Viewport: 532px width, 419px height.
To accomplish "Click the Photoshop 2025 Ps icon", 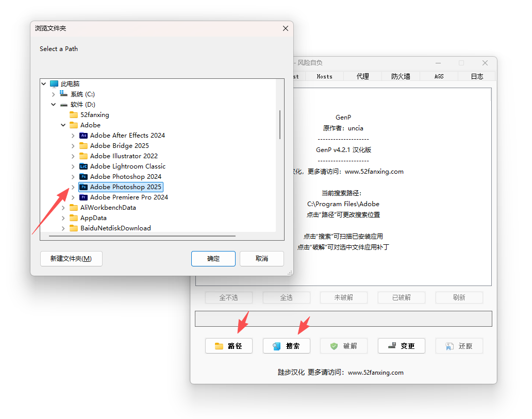I will coord(84,187).
